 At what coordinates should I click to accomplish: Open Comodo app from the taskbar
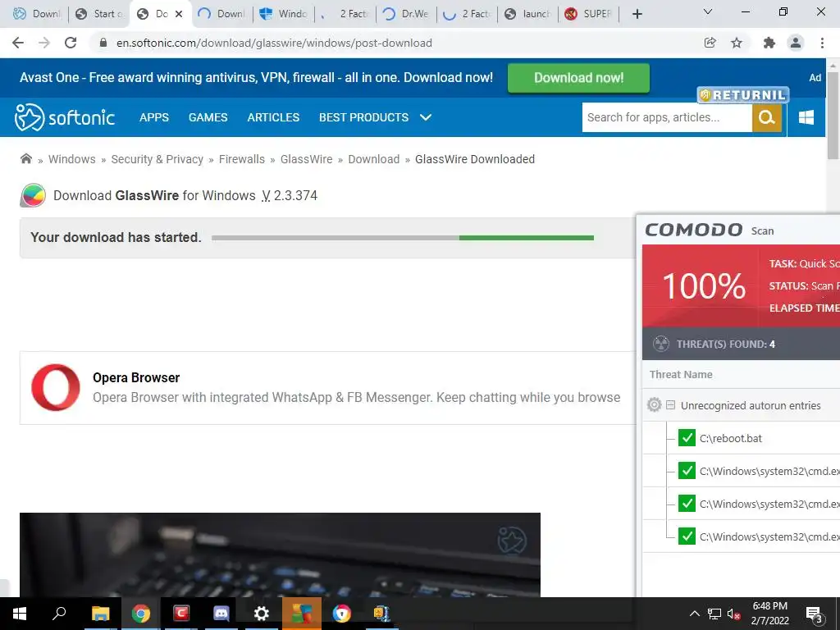click(181, 614)
